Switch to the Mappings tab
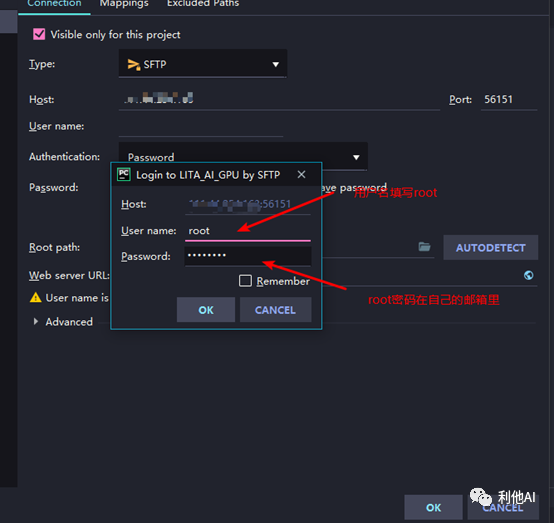The width and height of the screenshot is (554, 523). [x=124, y=4]
